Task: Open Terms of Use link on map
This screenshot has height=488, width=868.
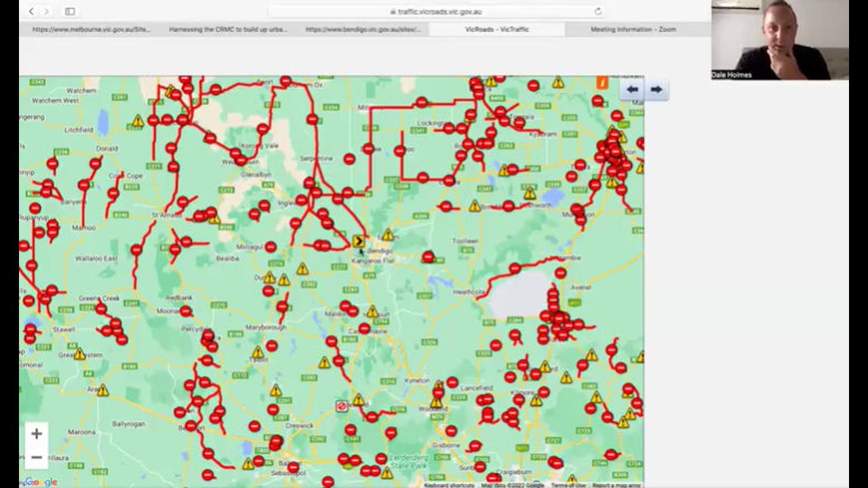Action: (x=568, y=485)
